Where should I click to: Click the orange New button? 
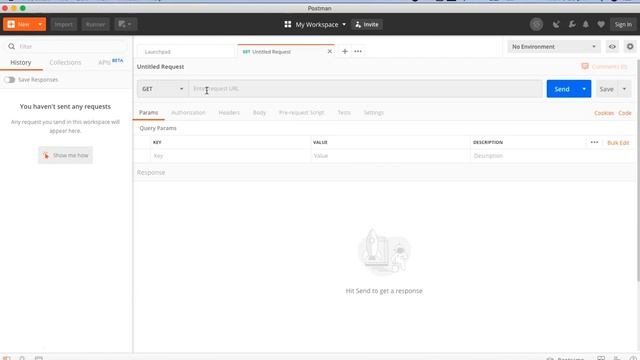pyautogui.click(x=19, y=24)
